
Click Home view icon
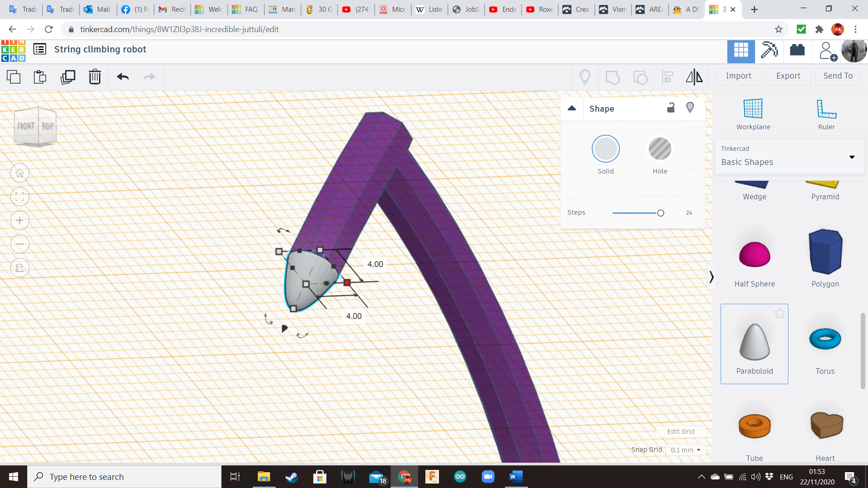point(20,173)
